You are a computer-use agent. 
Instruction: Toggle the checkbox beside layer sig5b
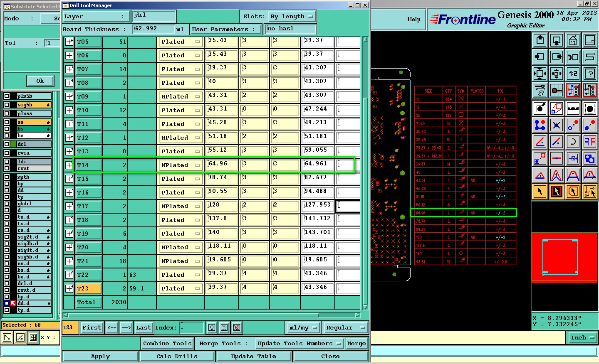[x=7, y=105]
